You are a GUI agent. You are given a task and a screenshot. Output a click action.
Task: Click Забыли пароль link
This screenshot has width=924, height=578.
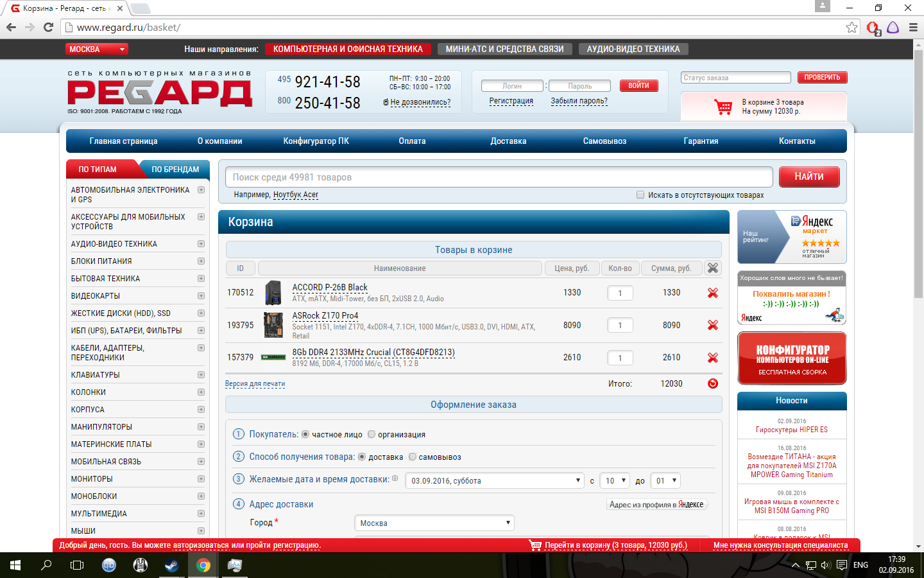point(579,101)
